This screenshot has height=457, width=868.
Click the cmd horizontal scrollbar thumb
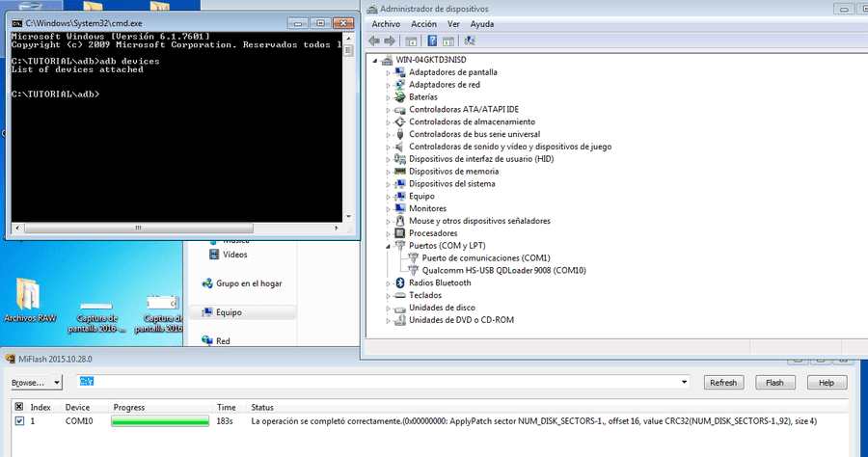138,228
